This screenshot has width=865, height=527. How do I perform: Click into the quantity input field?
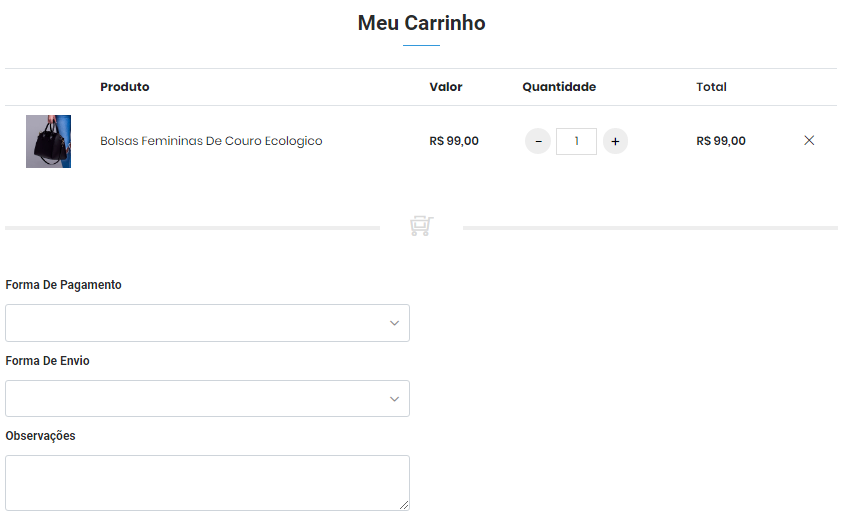click(x=576, y=141)
